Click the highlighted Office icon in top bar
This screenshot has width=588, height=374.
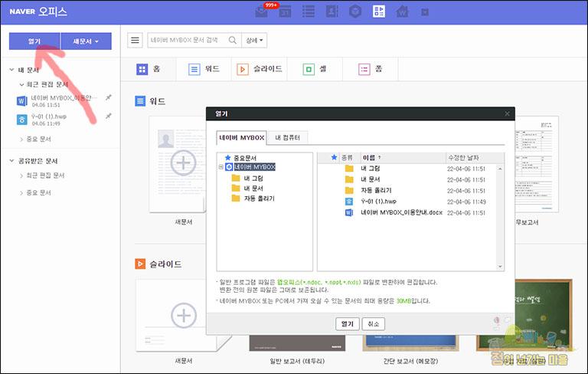[x=379, y=11]
